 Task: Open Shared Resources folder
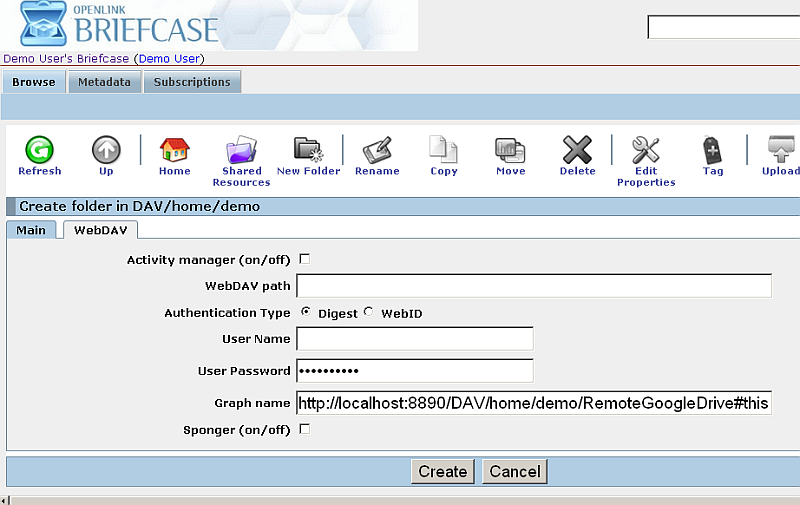coord(241,151)
